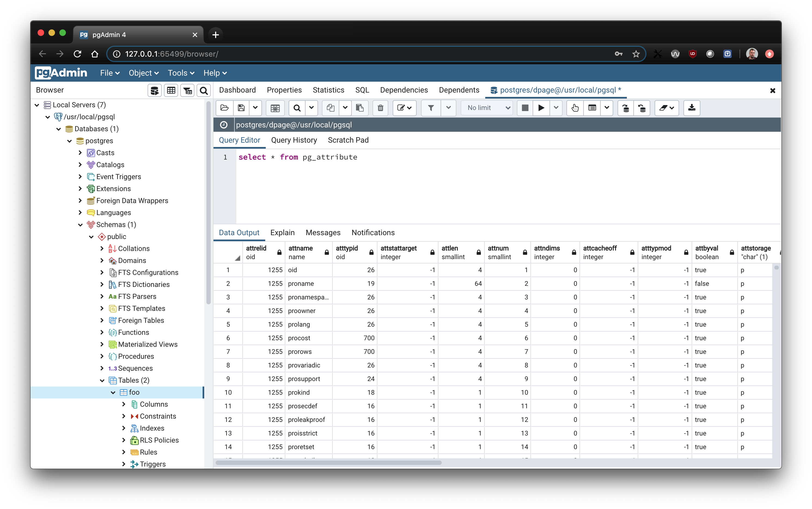Screen dimensions: 812x509
Task: Click the Search objects magnifier in Browser panel
Action: click(x=203, y=90)
